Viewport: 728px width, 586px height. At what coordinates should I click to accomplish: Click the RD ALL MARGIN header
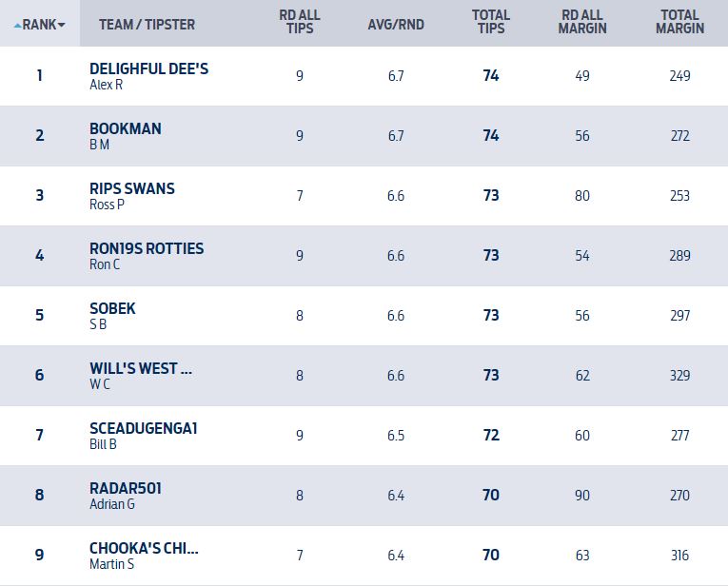(x=583, y=22)
